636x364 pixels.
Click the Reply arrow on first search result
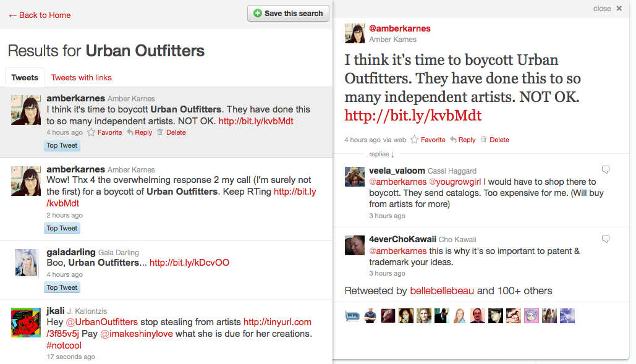click(x=130, y=132)
